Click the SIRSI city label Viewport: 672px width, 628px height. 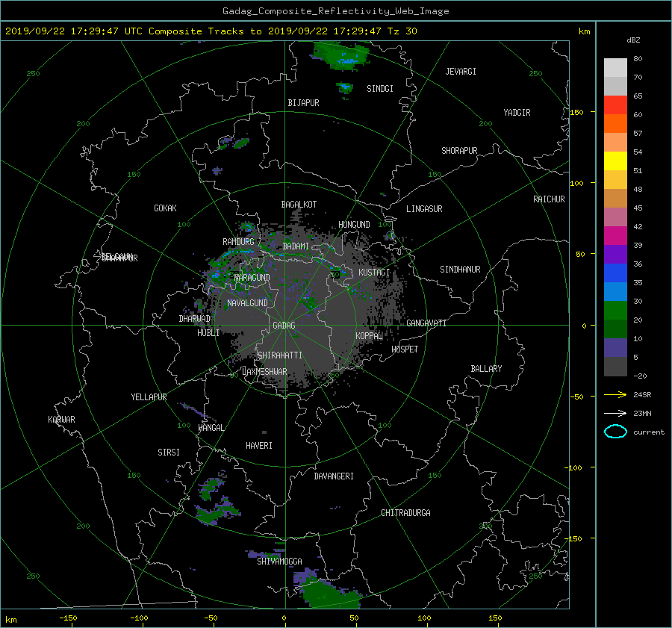point(169,453)
